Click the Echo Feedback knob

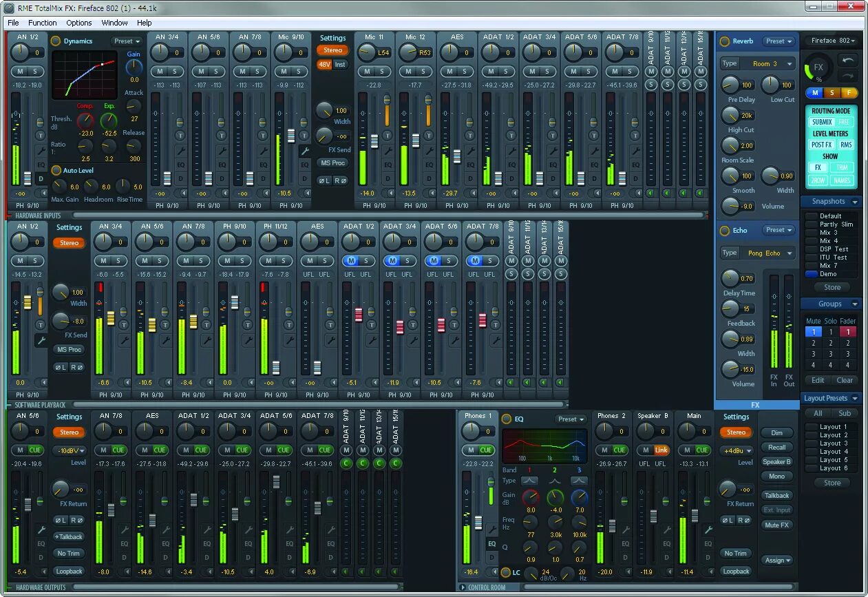[732, 309]
